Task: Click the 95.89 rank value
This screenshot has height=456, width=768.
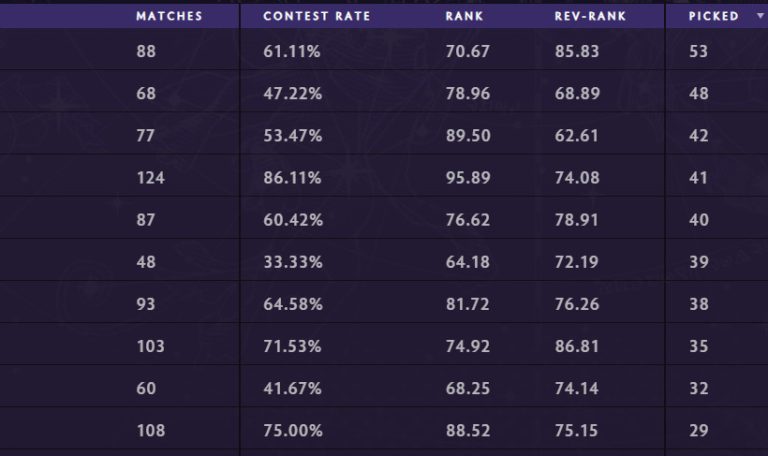Action: [467, 178]
